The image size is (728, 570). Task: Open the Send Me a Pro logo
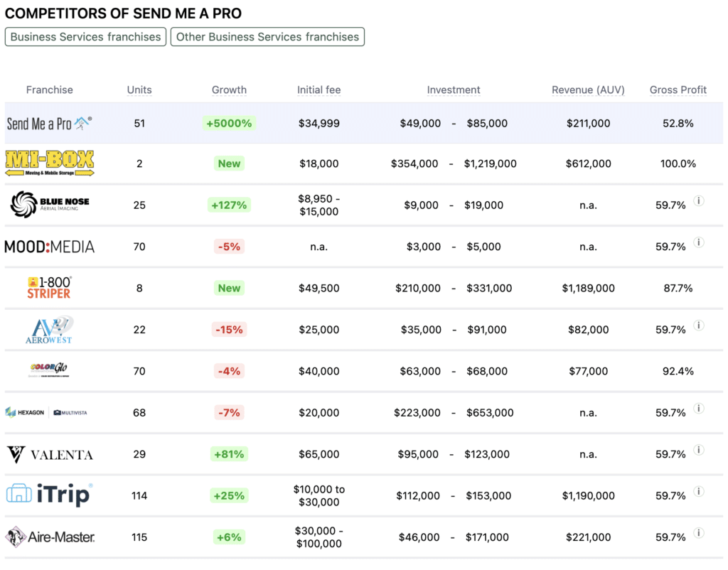tap(49, 124)
